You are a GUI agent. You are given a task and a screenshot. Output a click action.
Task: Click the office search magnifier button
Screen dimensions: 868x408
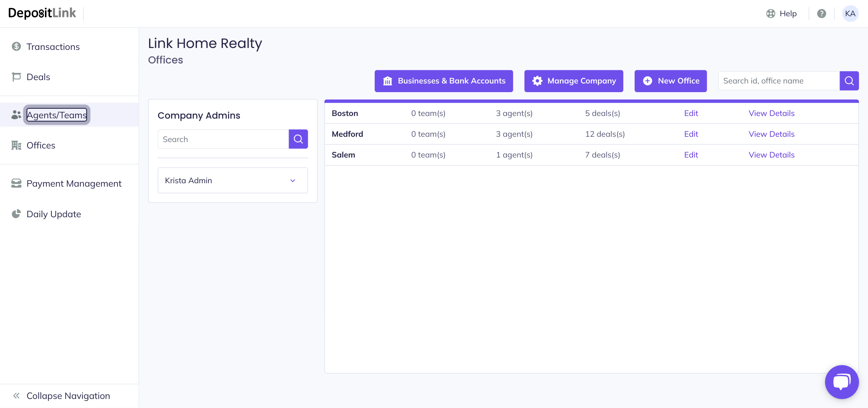(x=849, y=81)
